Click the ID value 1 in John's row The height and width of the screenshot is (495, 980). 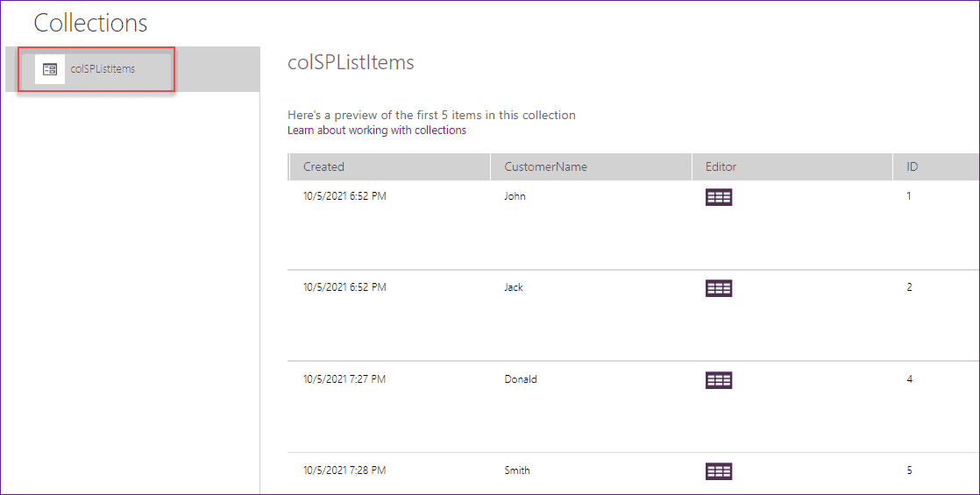[x=909, y=196]
